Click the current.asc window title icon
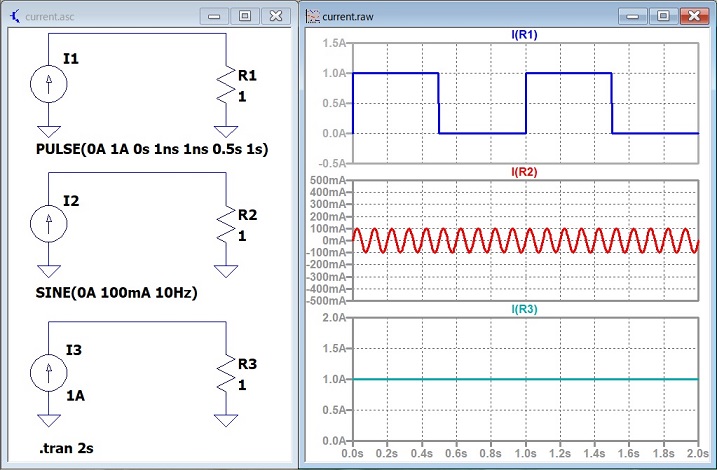This screenshot has height=470, width=717. click(15, 16)
